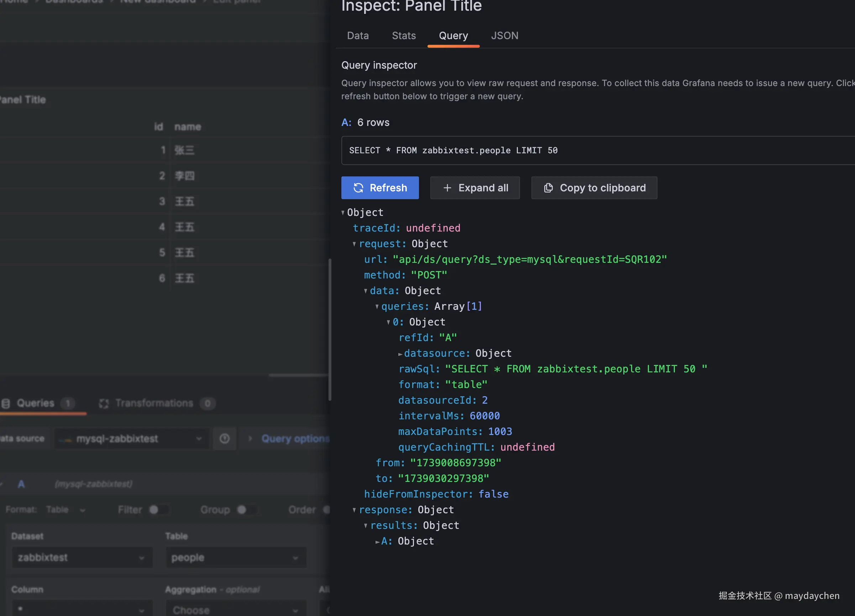Open the people Table dropdown
Viewport: 855px width, 616px height.
coord(236,558)
